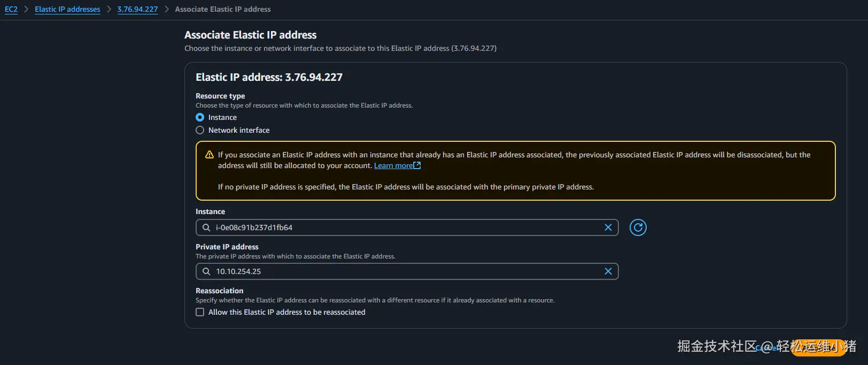Click the external link icon after Learn more
The image size is (868, 365).
(x=417, y=165)
